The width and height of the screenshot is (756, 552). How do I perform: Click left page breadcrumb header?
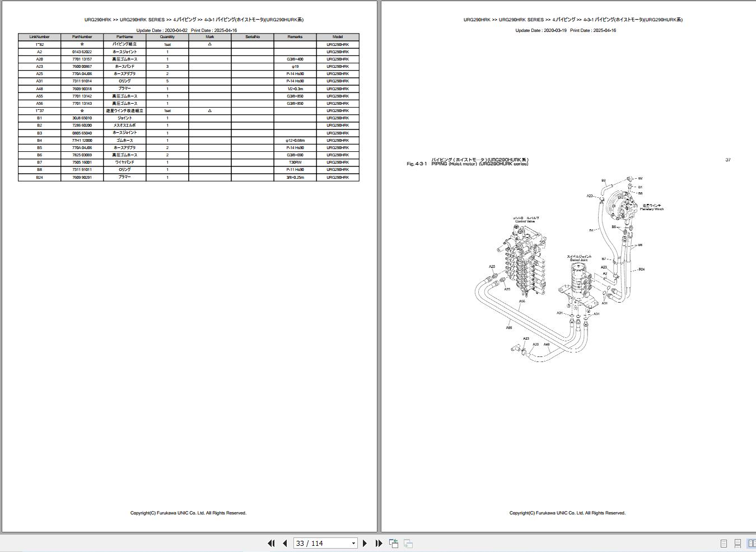click(x=194, y=20)
